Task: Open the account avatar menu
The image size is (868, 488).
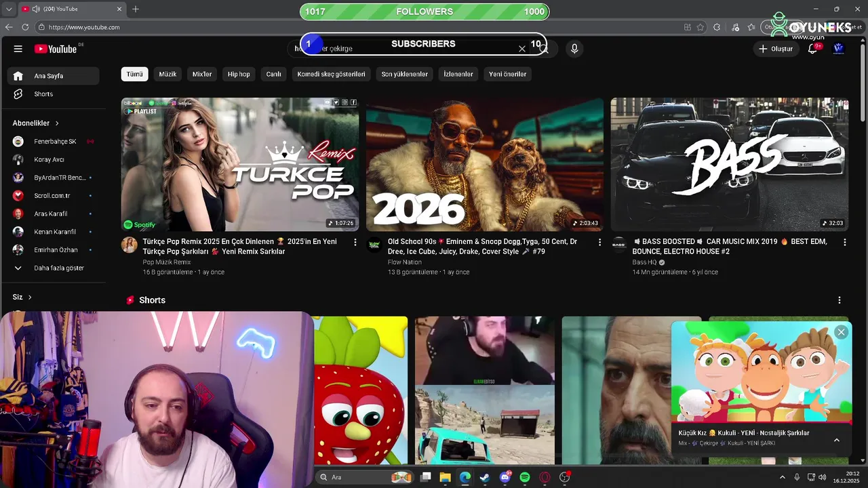Action: (838, 49)
